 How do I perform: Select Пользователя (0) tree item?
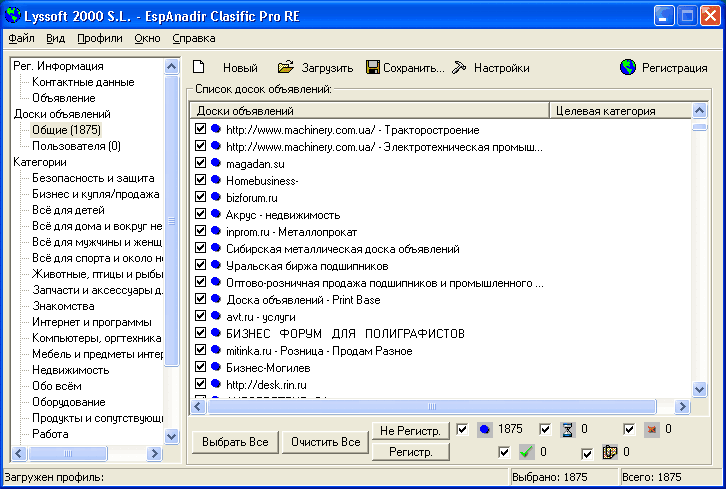tap(76, 146)
